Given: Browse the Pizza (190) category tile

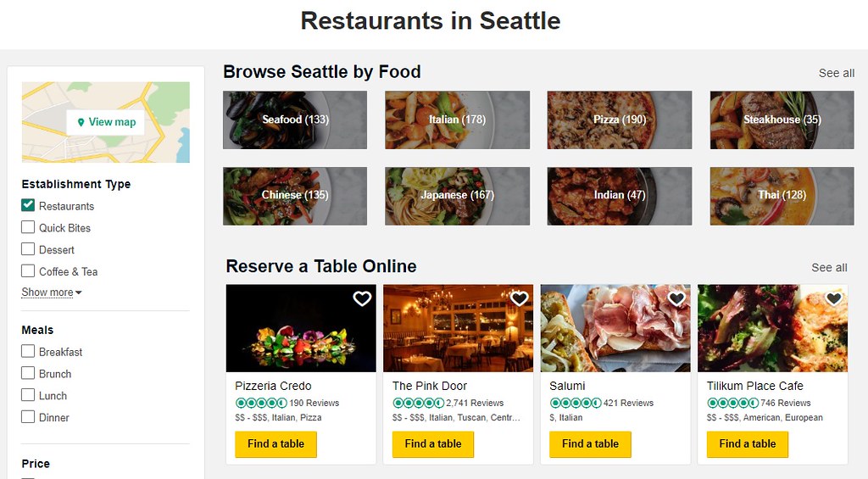Looking at the screenshot, I should [620, 120].
